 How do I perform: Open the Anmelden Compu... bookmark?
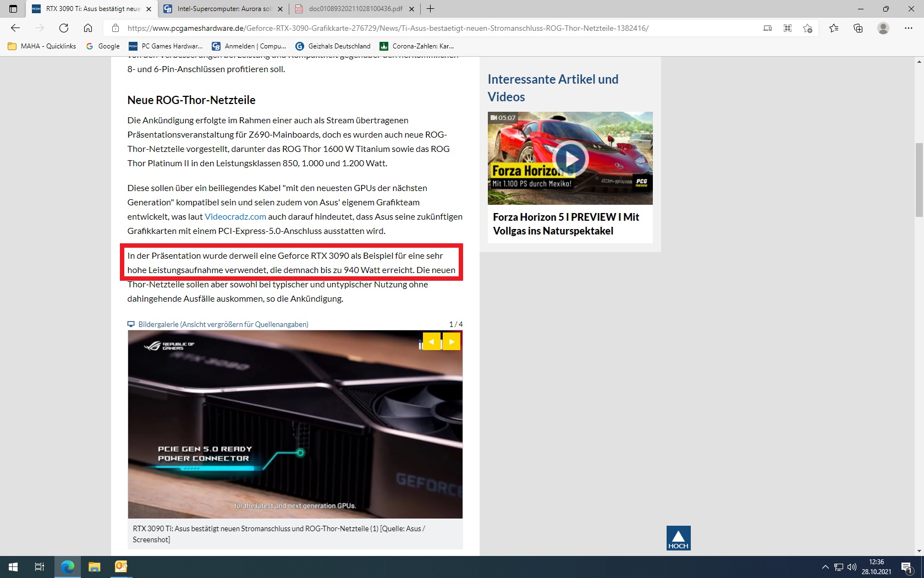click(x=249, y=46)
